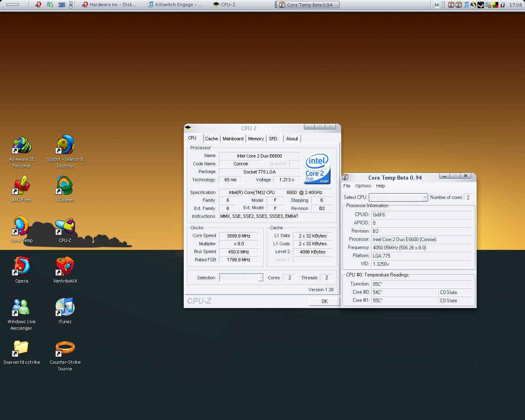The height and width of the screenshot is (420, 525).
Task: Click the CPU-Z title bar chip icon
Action: click(188, 128)
